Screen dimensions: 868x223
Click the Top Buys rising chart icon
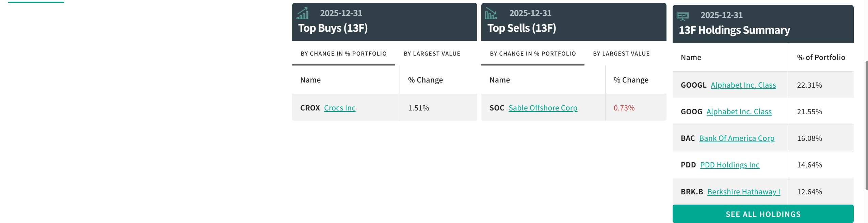click(x=302, y=13)
